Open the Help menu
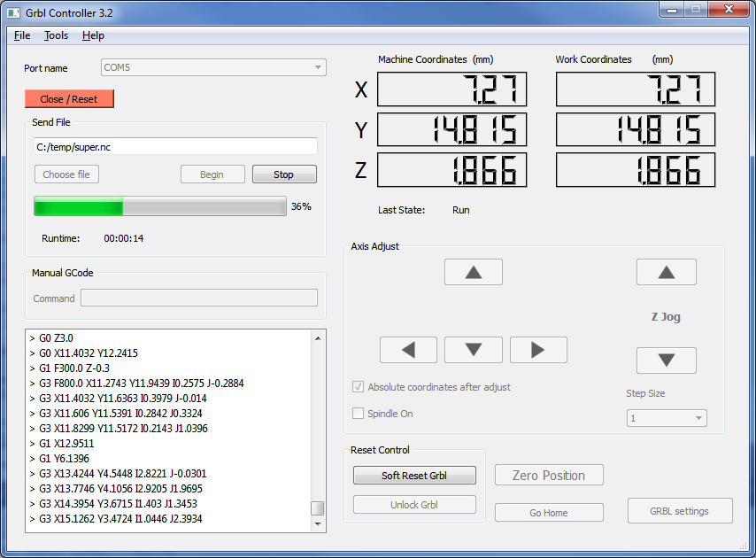This screenshot has height=558, width=756. pos(93,35)
